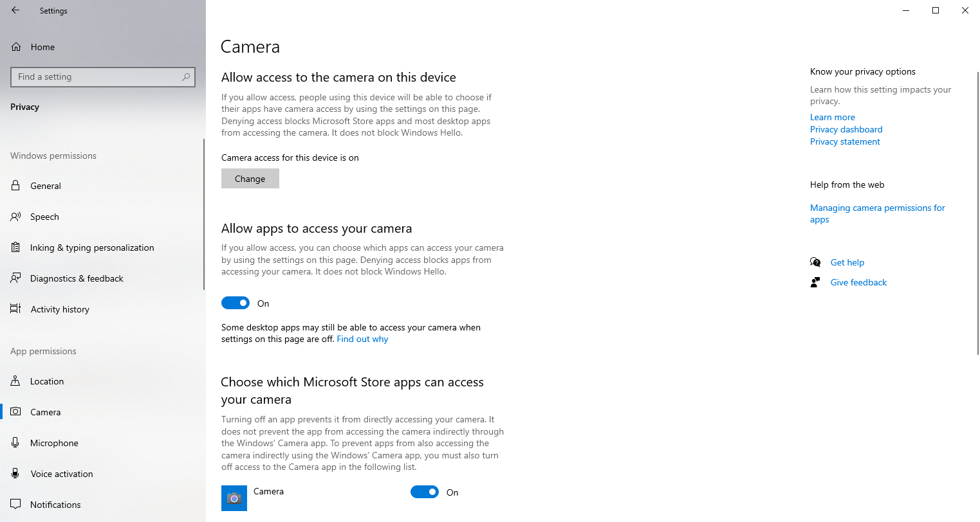980x522 pixels.
Task: Open the Privacy dashboard link
Action: pyautogui.click(x=846, y=129)
